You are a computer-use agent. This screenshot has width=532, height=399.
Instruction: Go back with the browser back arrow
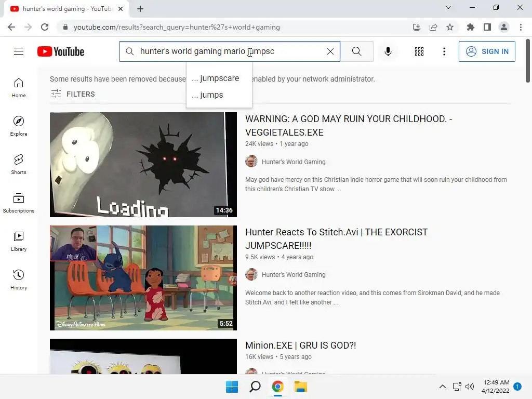[11, 27]
